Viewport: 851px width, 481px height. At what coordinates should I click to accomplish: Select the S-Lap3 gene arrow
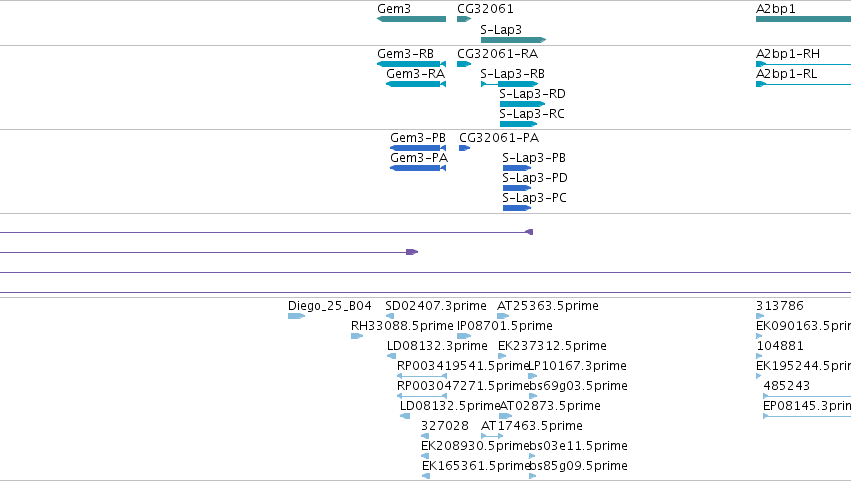pos(513,40)
